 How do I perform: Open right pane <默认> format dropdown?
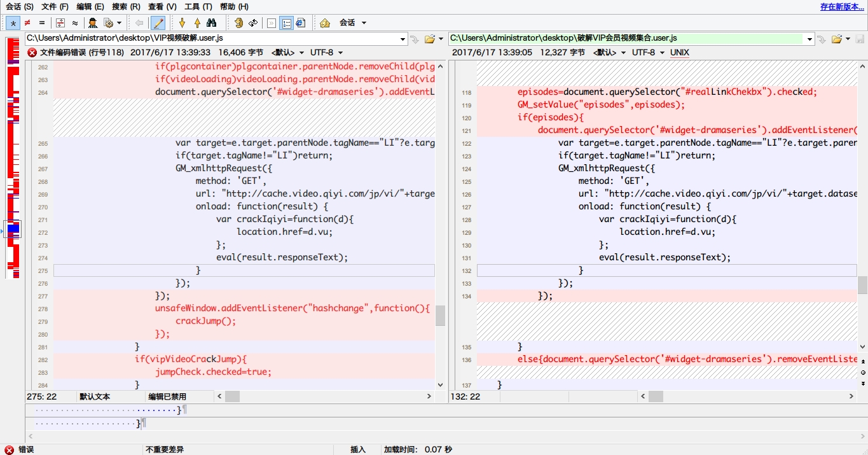coord(609,52)
